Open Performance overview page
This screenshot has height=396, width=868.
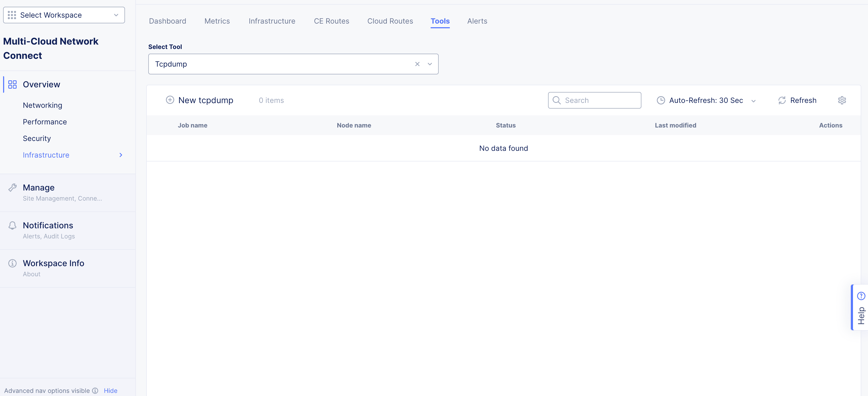[x=45, y=122]
